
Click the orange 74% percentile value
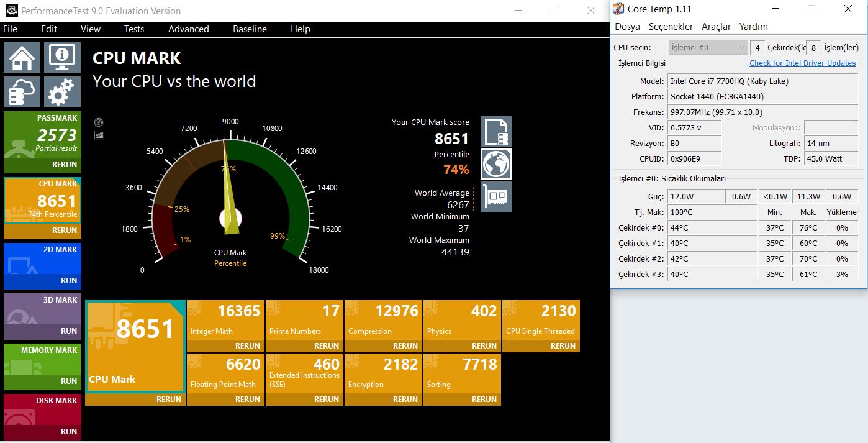[456, 169]
